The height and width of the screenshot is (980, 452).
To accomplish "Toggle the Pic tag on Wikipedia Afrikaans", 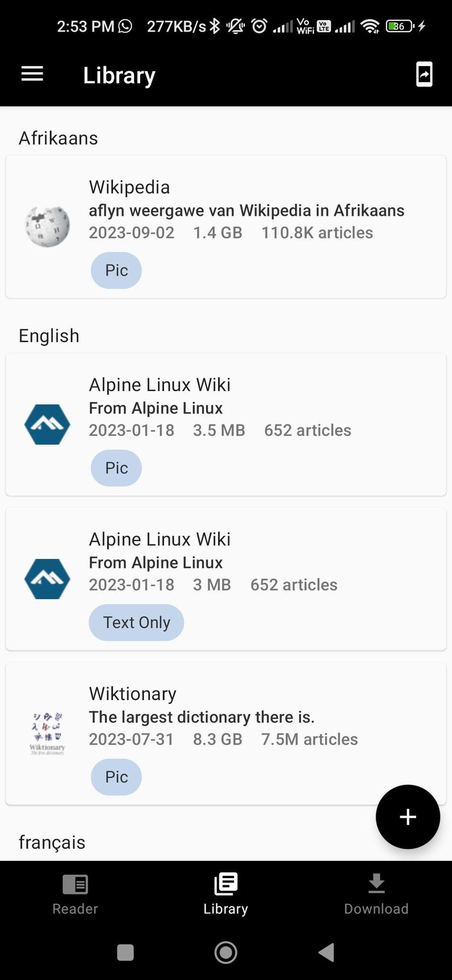I will [116, 270].
